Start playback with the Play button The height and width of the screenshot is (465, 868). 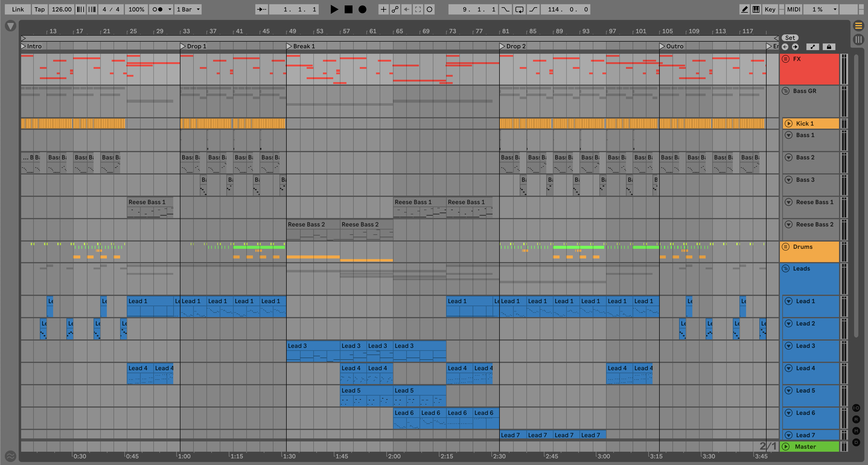[x=334, y=9]
